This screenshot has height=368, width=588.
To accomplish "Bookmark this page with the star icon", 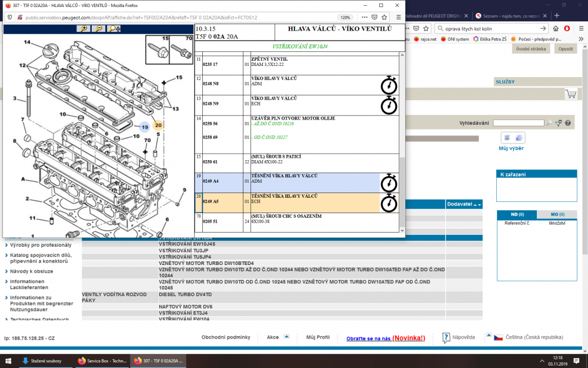I will (x=384, y=17).
